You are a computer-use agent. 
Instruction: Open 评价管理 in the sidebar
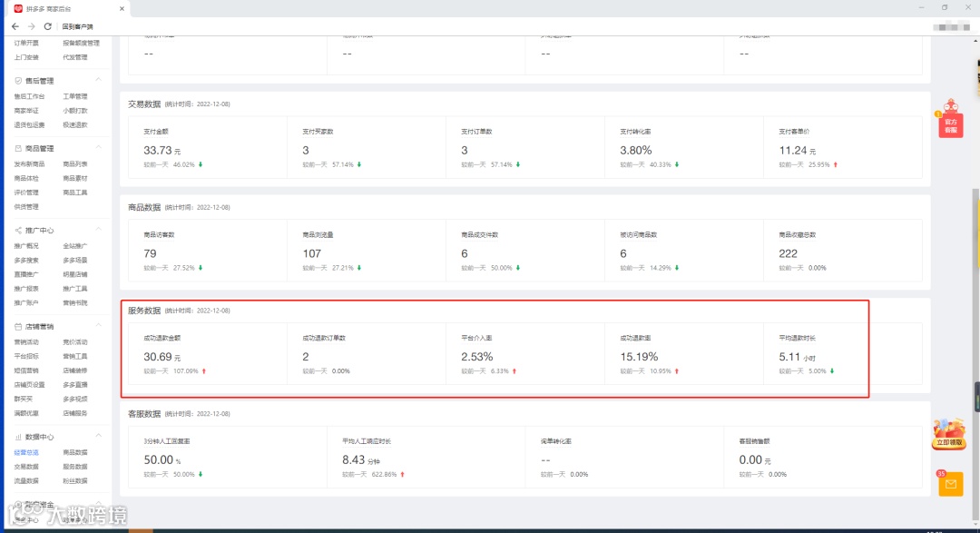[26, 192]
